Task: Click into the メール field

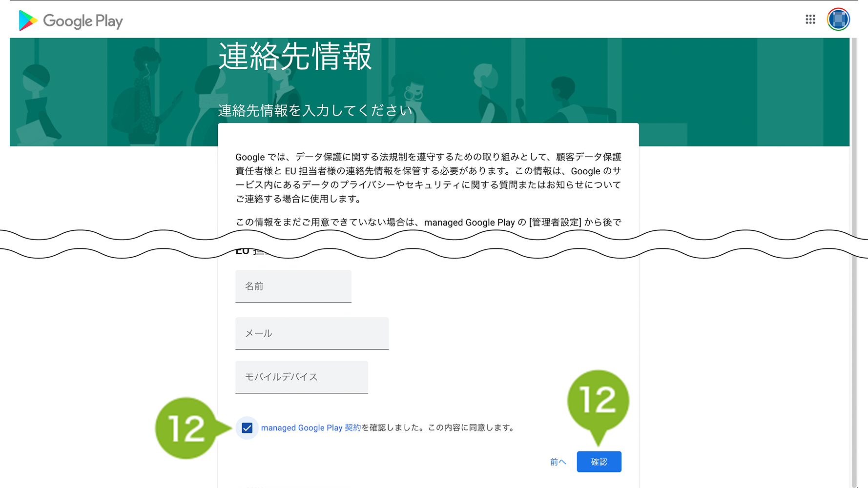Action: point(311,333)
